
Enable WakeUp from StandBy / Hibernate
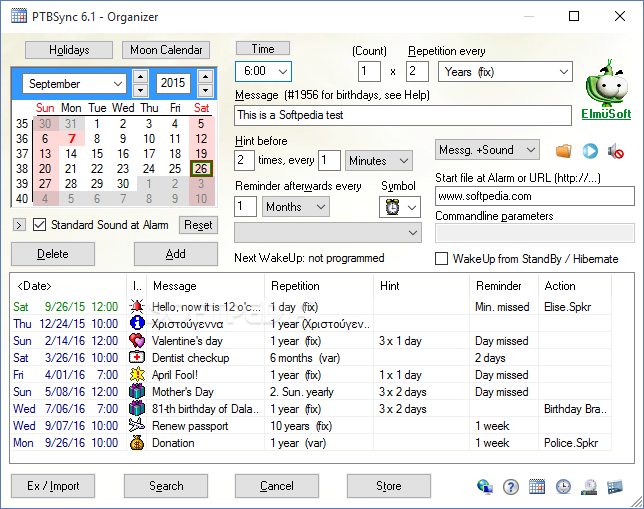441,258
